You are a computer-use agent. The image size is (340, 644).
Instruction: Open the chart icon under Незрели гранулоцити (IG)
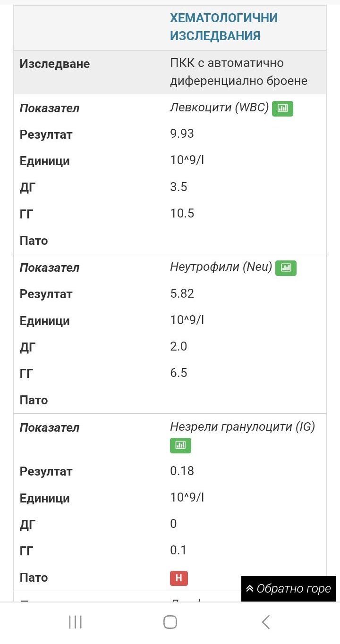click(x=180, y=445)
